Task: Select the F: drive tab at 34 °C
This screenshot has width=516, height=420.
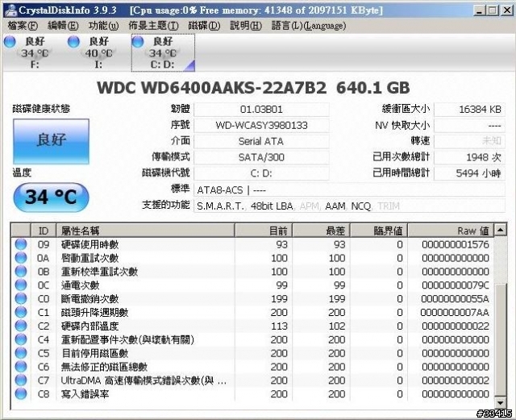Action: point(35,52)
